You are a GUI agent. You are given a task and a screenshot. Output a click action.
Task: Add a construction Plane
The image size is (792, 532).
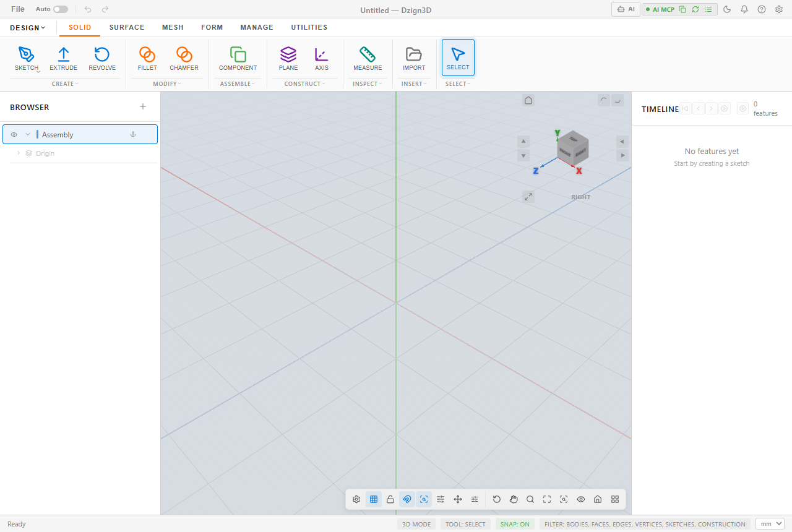(x=288, y=59)
